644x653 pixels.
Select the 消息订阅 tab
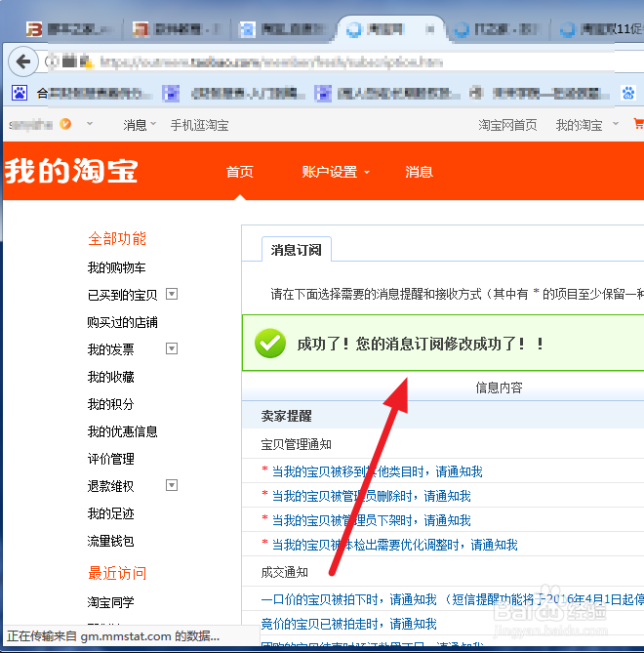coord(297,250)
